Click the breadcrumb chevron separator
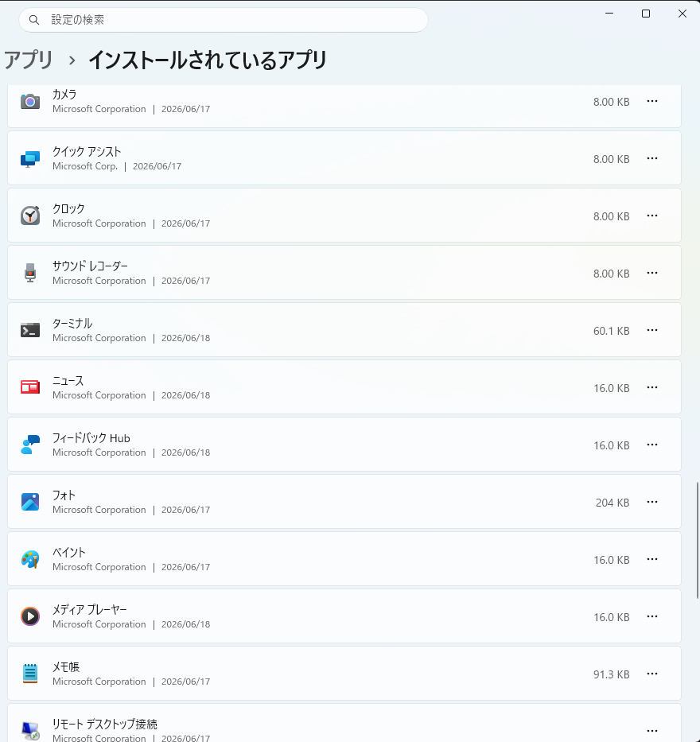The height and width of the screenshot is (742, 700). pos(72,60)
